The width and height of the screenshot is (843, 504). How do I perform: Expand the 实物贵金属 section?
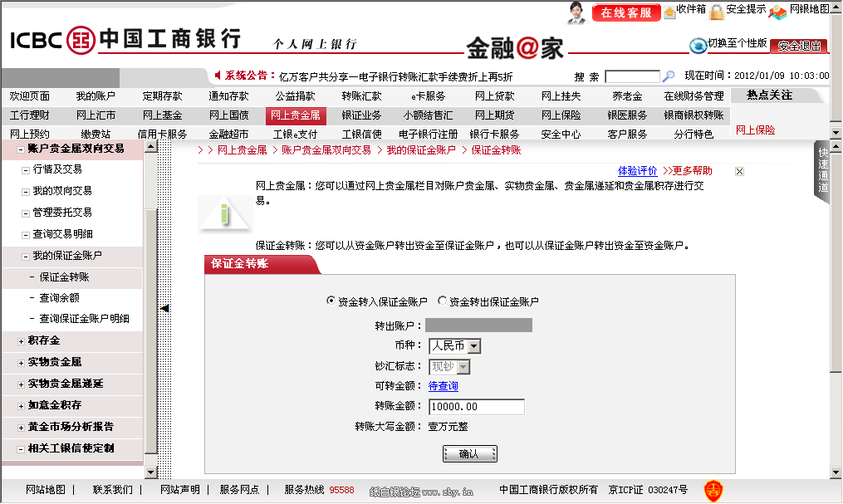[21, 363]
